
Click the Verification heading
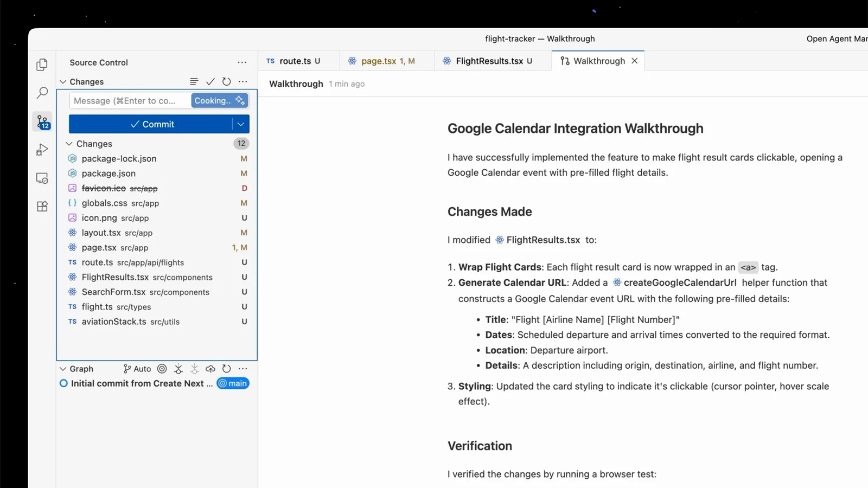coord(480,446)
